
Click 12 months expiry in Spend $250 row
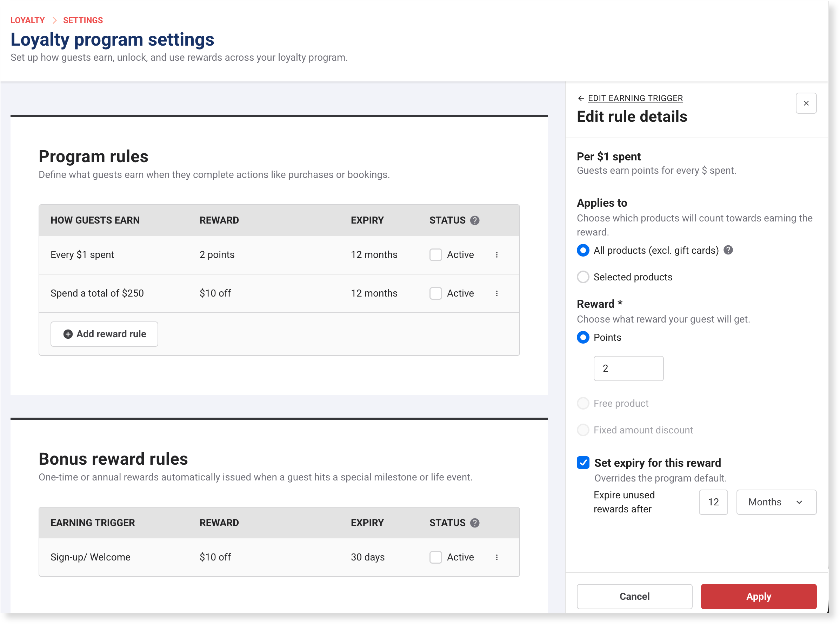[x=374, y=293]
